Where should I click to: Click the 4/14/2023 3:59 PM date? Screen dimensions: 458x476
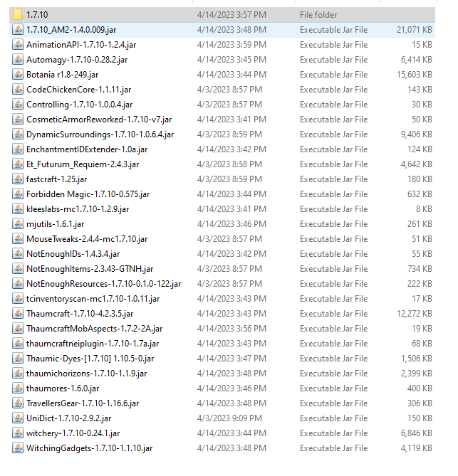(231, 45)
